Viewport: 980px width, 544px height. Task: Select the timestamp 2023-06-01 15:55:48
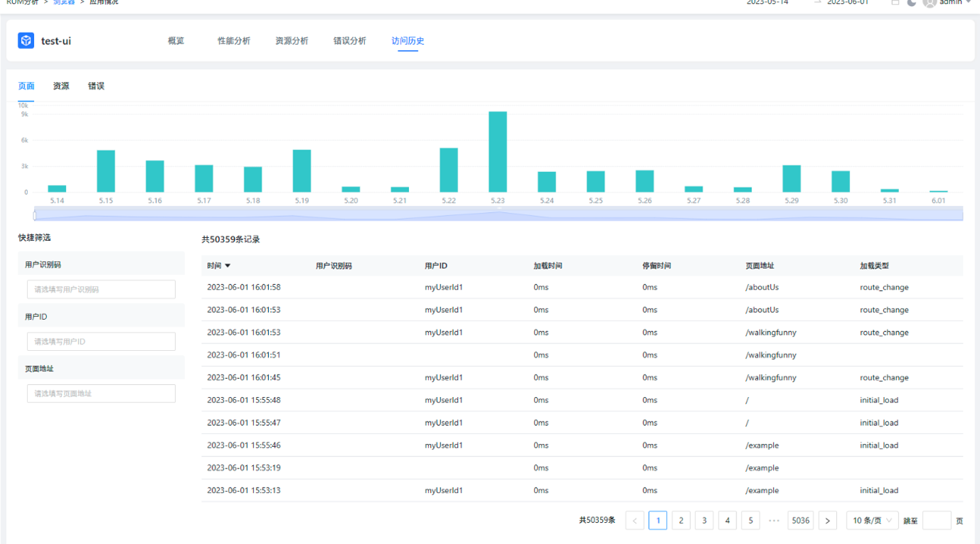coord(244,400)
